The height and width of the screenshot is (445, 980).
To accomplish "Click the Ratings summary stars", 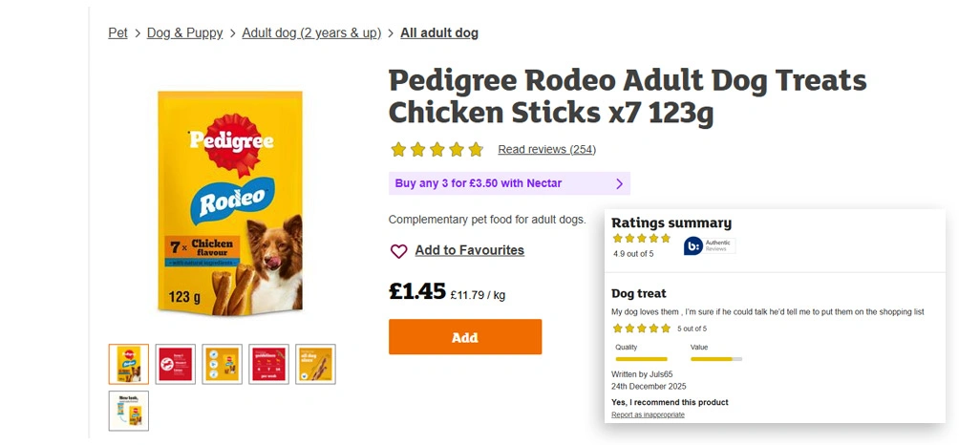I will click(641, 239).
